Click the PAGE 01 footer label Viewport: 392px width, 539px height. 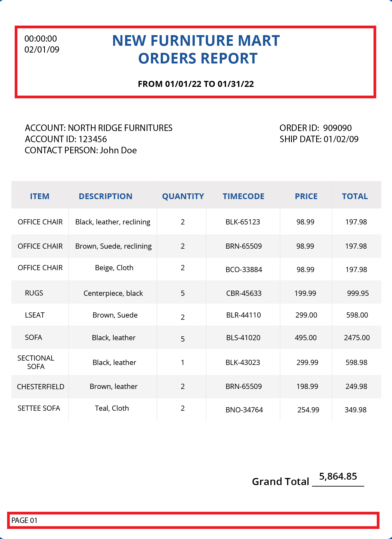24,520
